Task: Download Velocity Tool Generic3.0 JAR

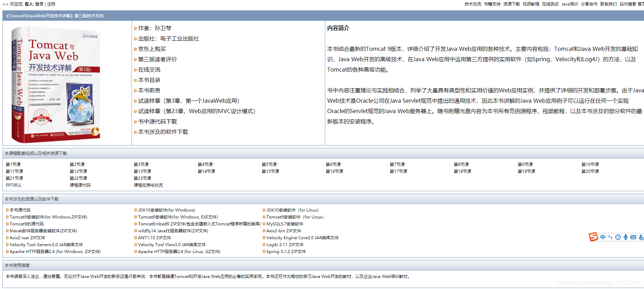Action: (46, 245)
